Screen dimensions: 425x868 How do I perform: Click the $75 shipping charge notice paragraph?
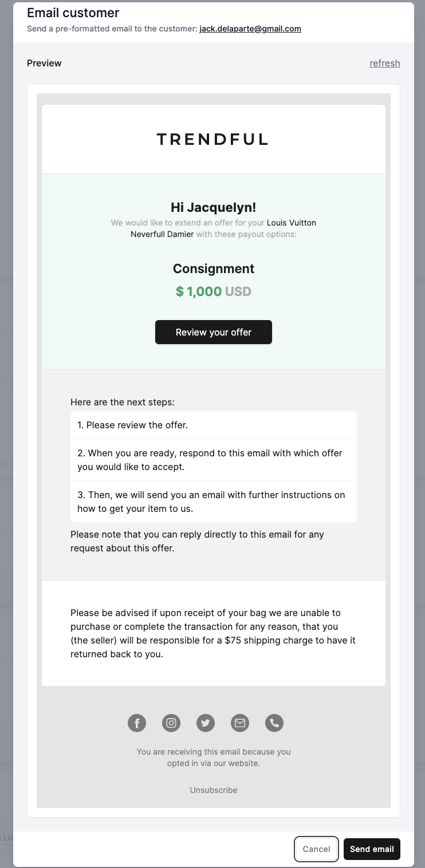click(x=213, y=633)
